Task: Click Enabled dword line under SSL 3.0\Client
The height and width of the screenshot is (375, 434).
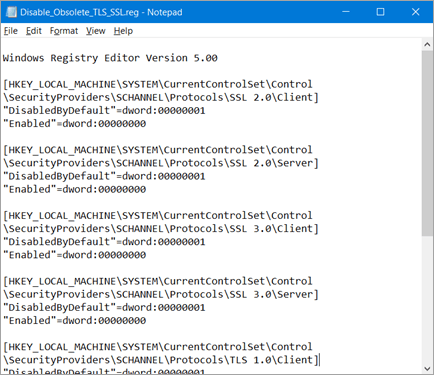Action: tap(75, 255)
